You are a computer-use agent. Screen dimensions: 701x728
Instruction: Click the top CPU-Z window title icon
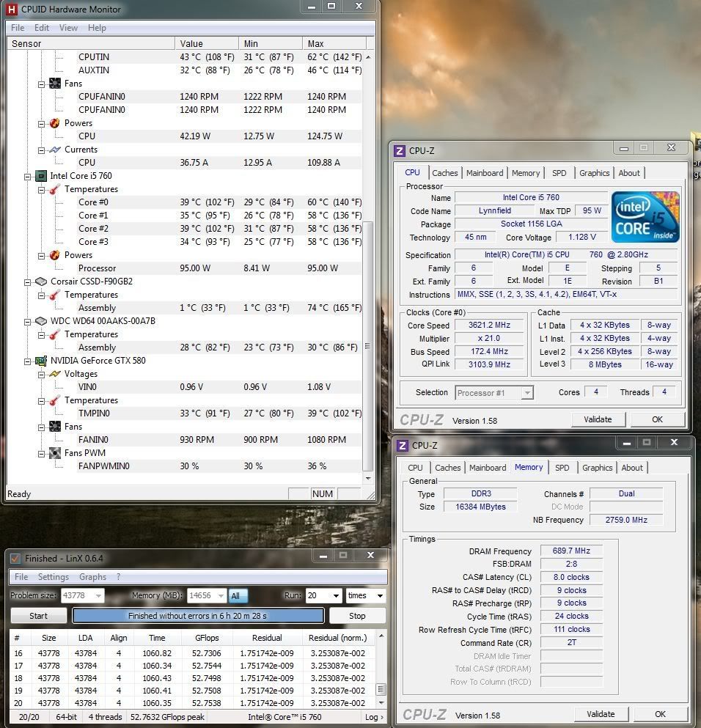coord(399,151)
